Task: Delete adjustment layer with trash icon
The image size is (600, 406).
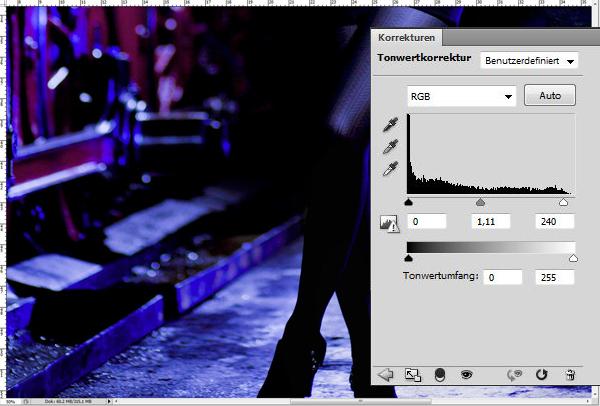Action: coord(570,375)
